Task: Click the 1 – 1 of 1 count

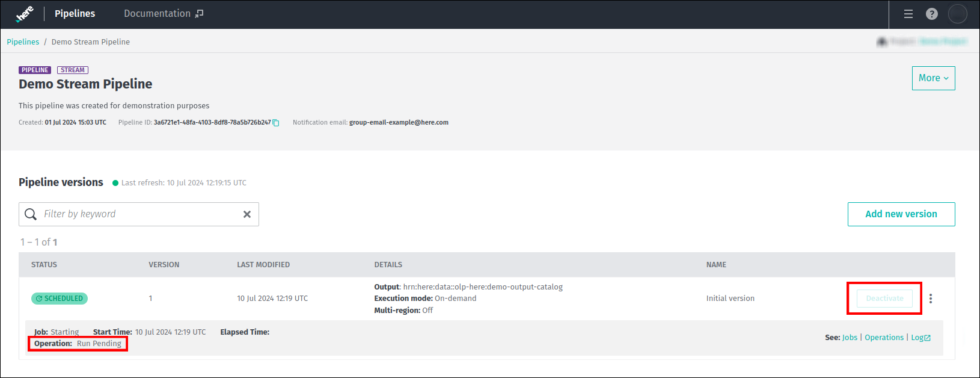Action: 39,243
